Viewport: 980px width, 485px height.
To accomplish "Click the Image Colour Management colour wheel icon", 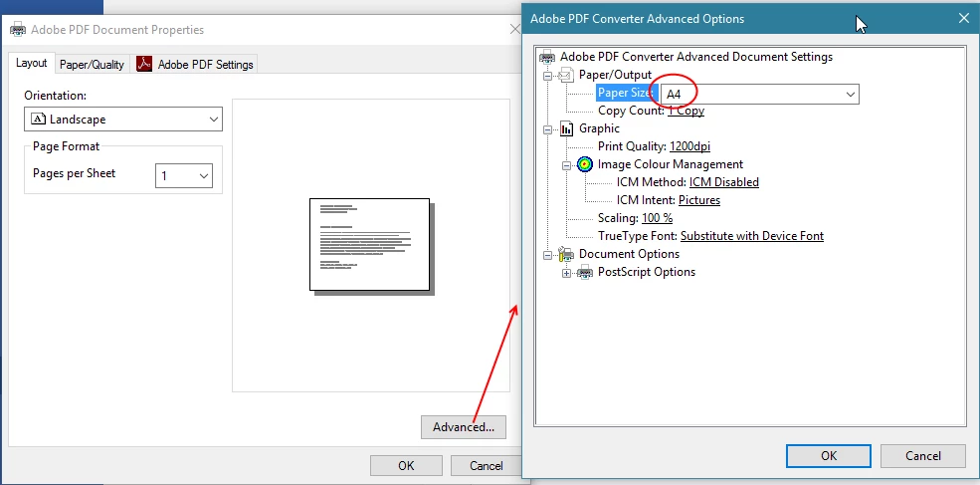I will [585, 164].
